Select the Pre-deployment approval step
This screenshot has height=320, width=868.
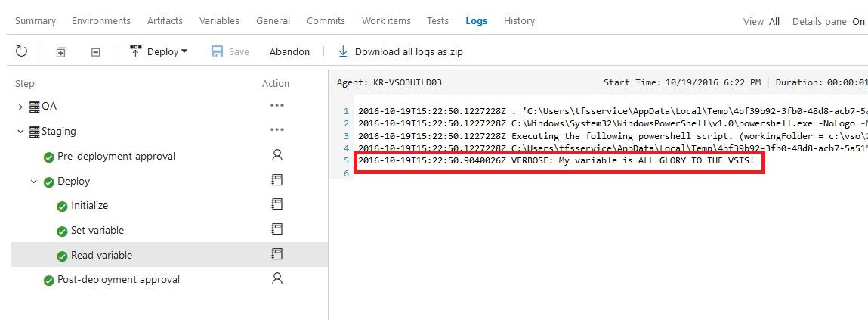click(x=116, y=157)
